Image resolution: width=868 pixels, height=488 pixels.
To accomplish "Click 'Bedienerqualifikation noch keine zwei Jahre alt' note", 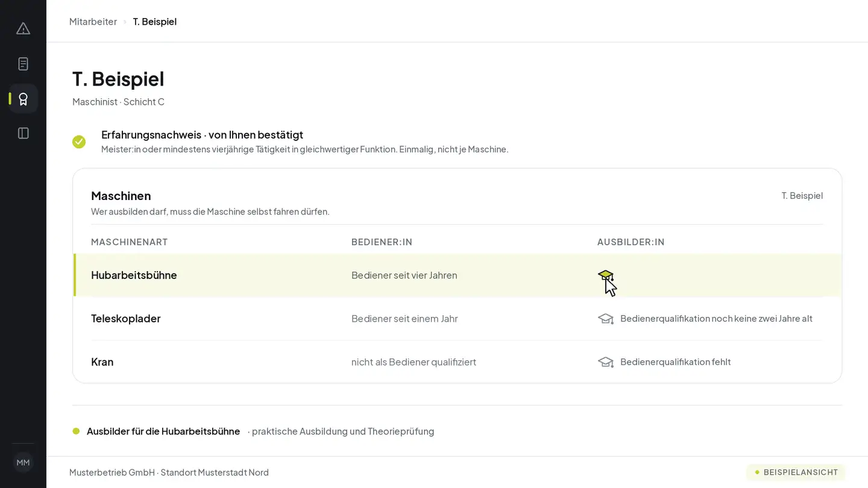I will pos(716,319).
